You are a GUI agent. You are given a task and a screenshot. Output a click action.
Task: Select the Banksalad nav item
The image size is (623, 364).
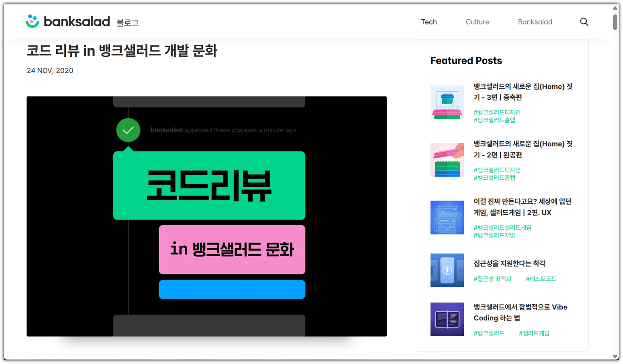(535, 22)
